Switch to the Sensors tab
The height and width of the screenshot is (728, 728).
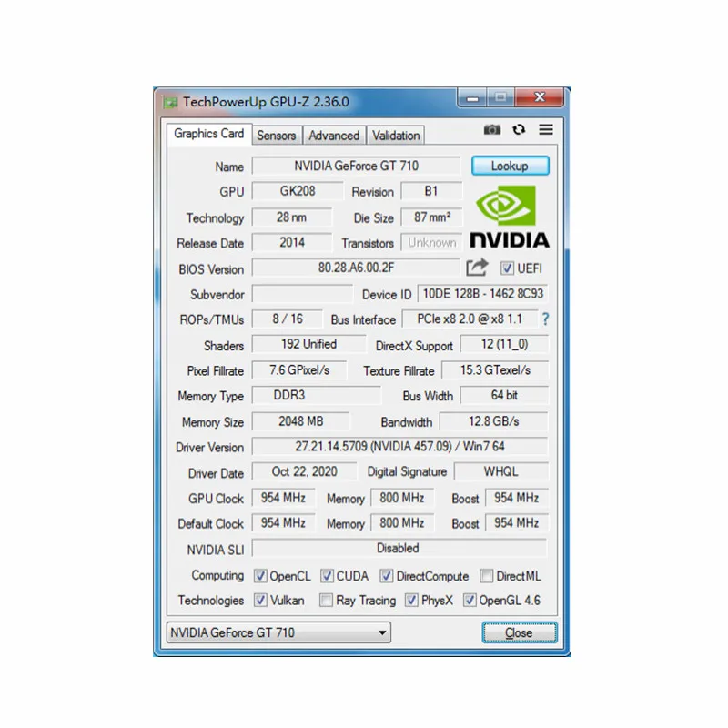277,136
